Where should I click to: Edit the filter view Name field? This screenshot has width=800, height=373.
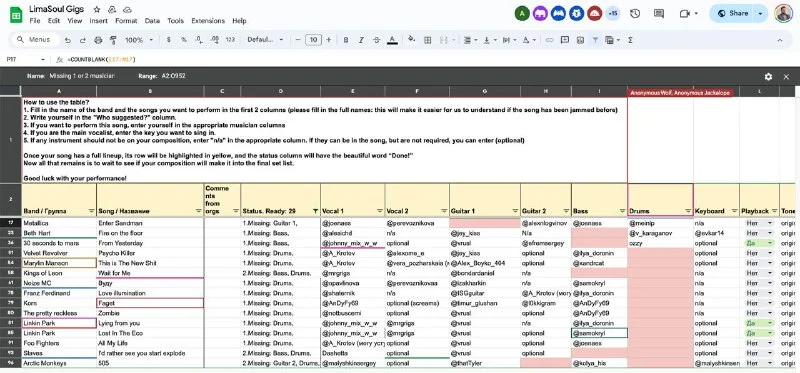pyautogui.click(x=82, y=76)
